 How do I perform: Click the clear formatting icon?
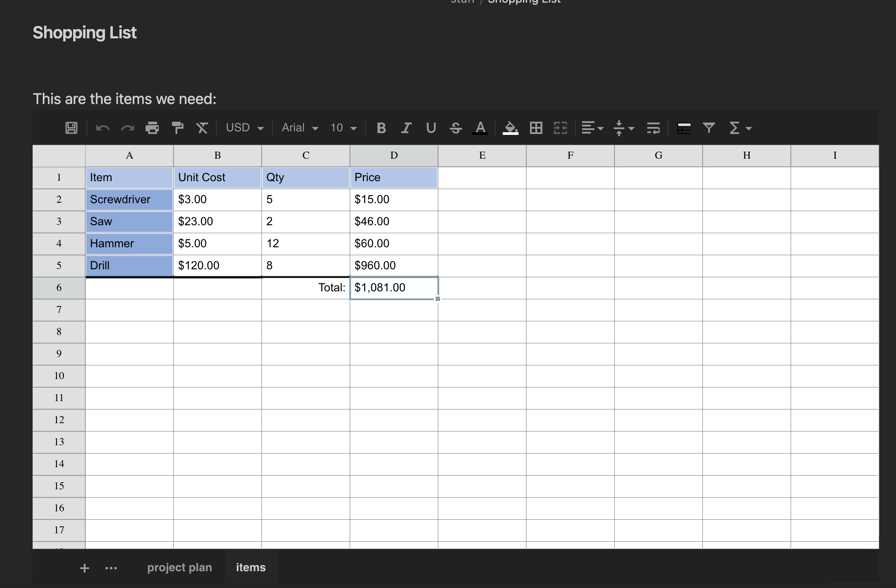202,128
